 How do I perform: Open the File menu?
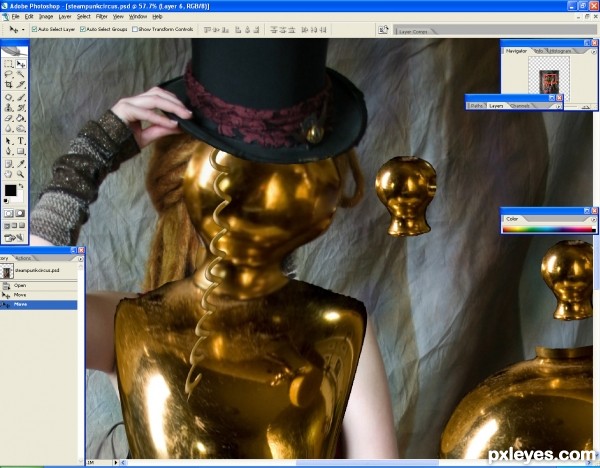(x=15, y=16)
